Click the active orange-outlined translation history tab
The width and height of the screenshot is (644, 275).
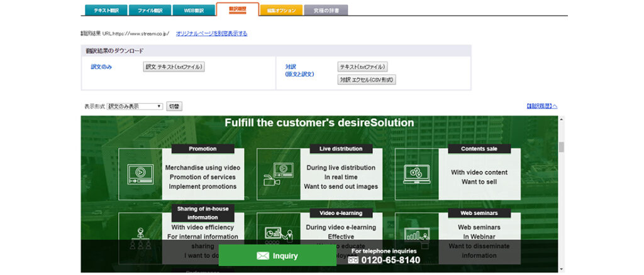point(237,9)
